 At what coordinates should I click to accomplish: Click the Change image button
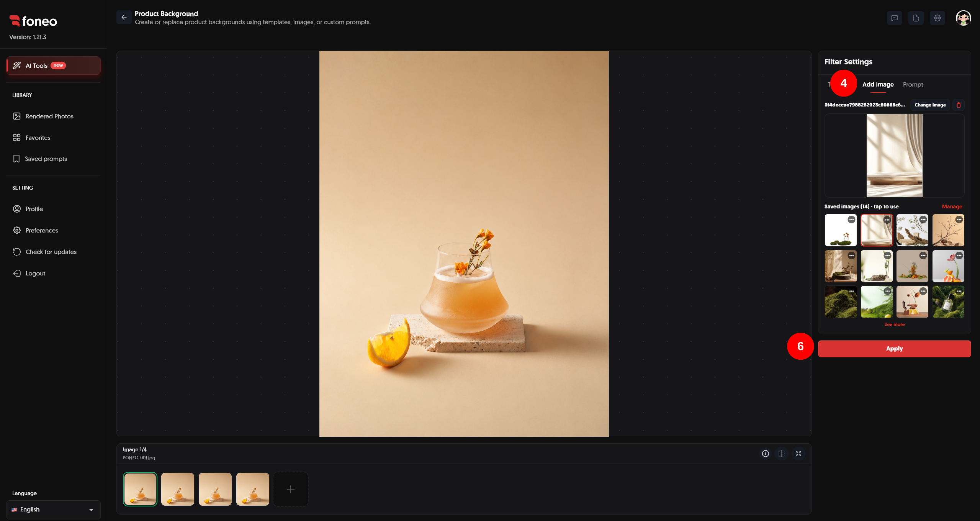930,105
